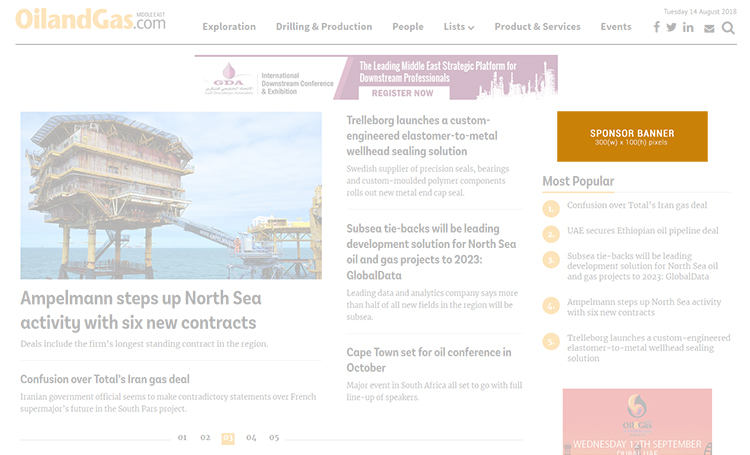Open popular item Ampelmann steps up activity
The height and width of the screenshot is (455, 750).
click(644, 307)
